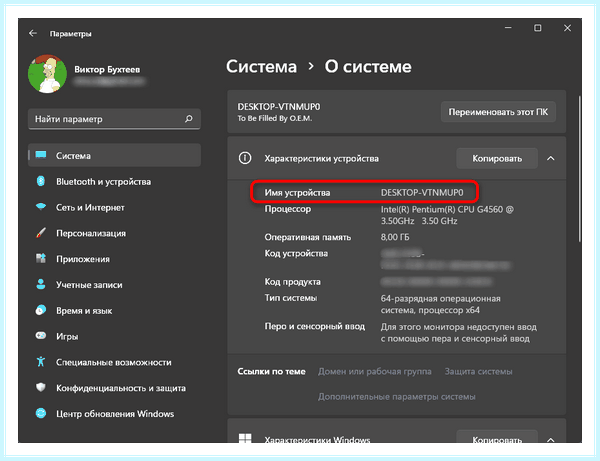The height and width of the screenshot is (461, 600).
Task: Copy device specs with the Копировать button
Action: [497, 158]
